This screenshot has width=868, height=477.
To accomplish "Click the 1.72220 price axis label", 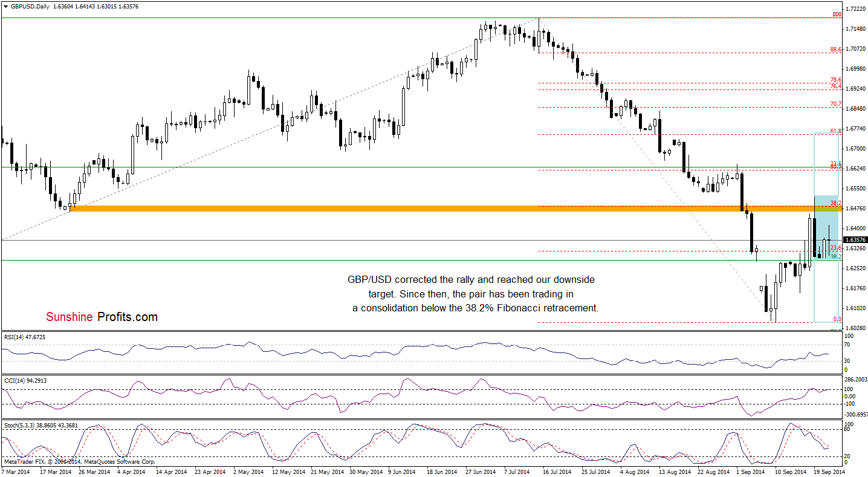I will pos(855,9).
